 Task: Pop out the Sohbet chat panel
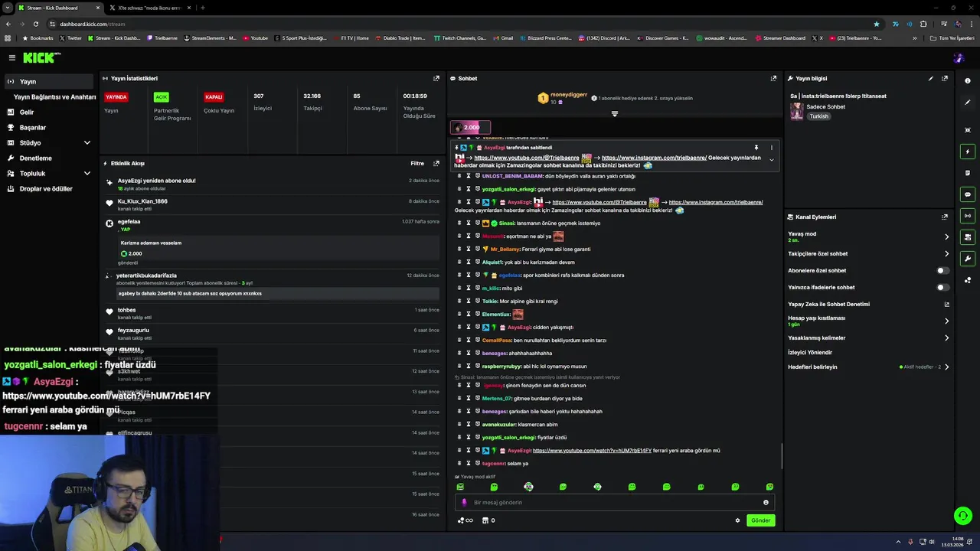773,78
